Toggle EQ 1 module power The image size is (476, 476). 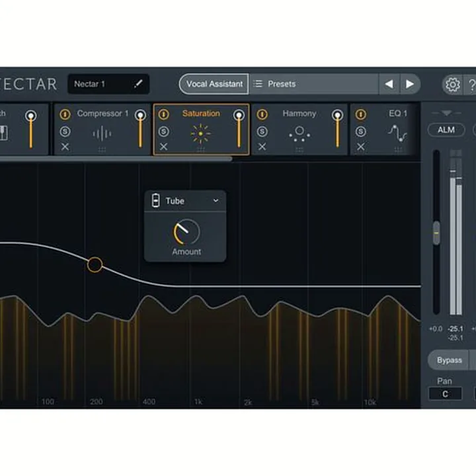[x=361, y=114]
